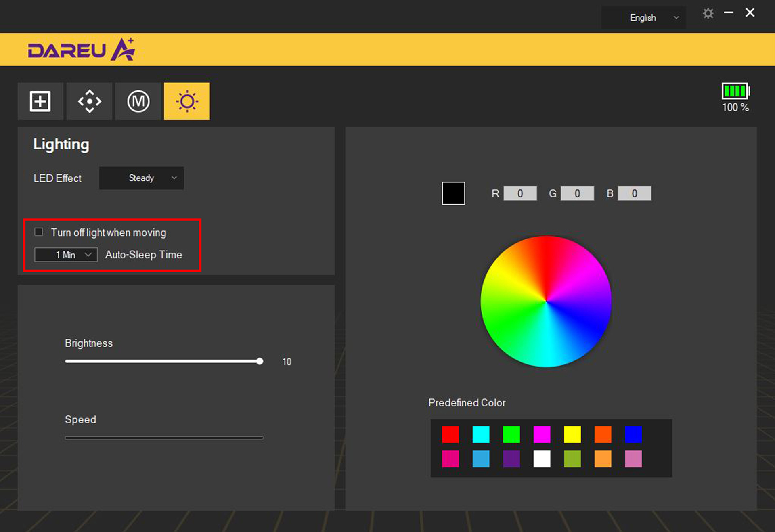Click the DAREU A+ logo

pos(81,50)
